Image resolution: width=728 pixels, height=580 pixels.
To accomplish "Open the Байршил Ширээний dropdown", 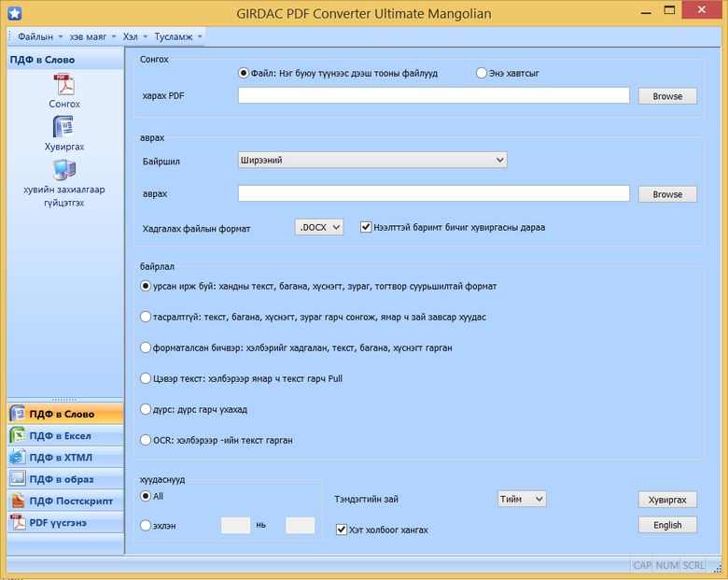I will click(x=372, y=160).
